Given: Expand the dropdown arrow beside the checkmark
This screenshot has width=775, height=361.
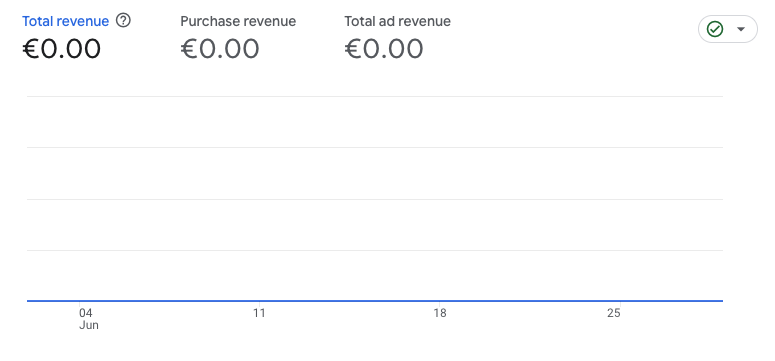Looking at the screenshot, I should 740,29.
